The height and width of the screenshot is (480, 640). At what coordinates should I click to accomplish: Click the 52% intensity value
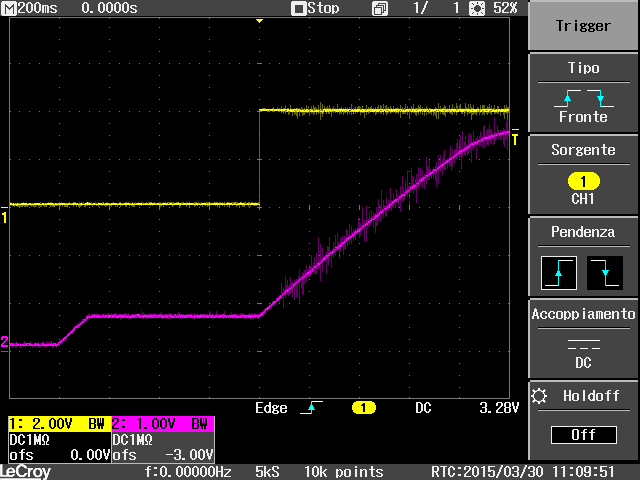click(x=505, y=8)
